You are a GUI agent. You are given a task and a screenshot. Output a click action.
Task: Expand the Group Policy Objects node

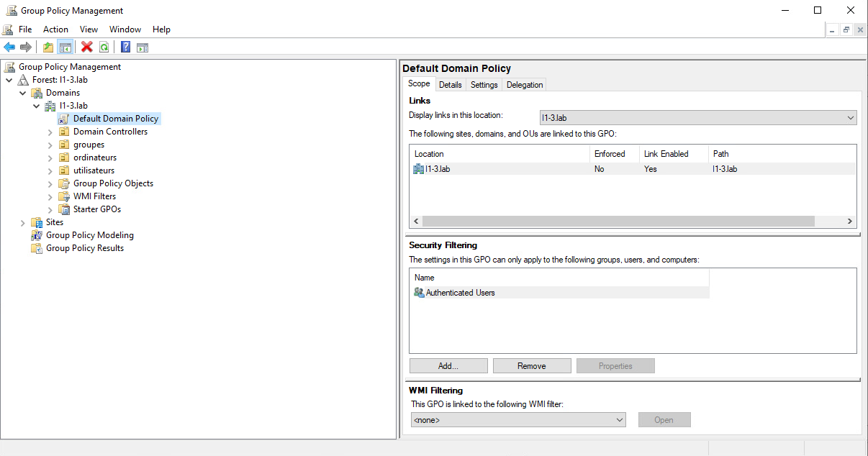coord(50,184)
